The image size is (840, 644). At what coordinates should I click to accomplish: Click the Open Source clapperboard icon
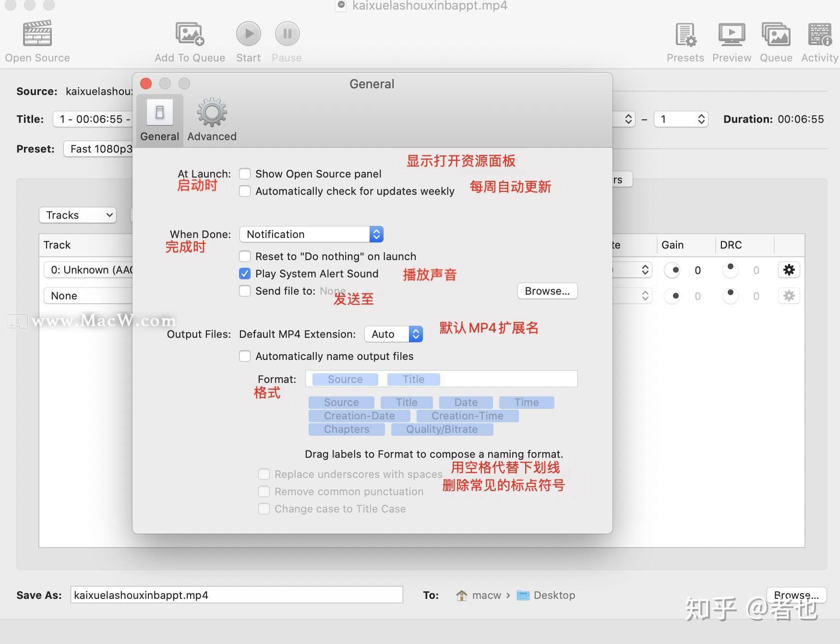click(37, 34)
